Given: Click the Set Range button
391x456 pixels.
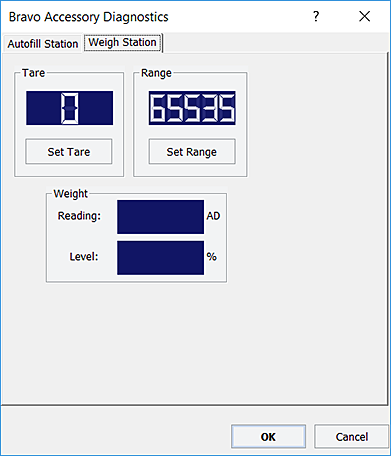Looking at the screenshot, I should [x=192, y=152].
